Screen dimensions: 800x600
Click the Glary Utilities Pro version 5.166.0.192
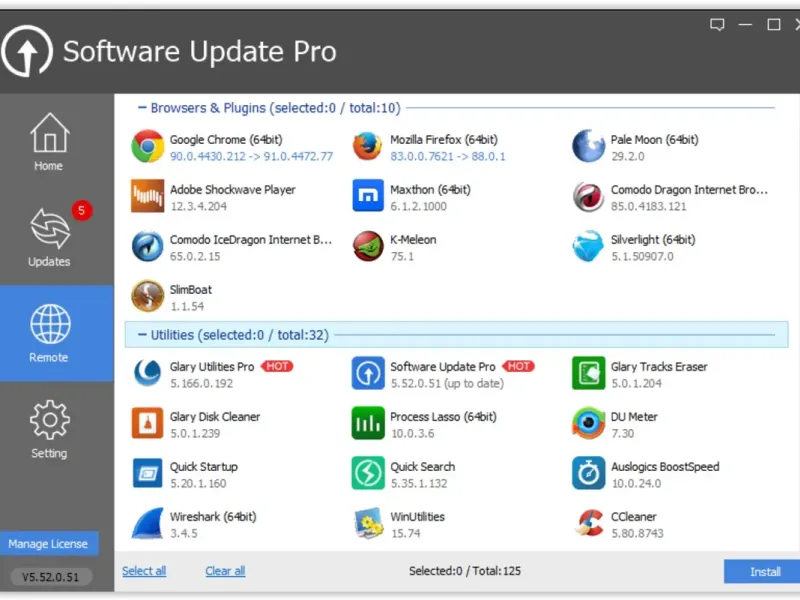tap(201, 383)
